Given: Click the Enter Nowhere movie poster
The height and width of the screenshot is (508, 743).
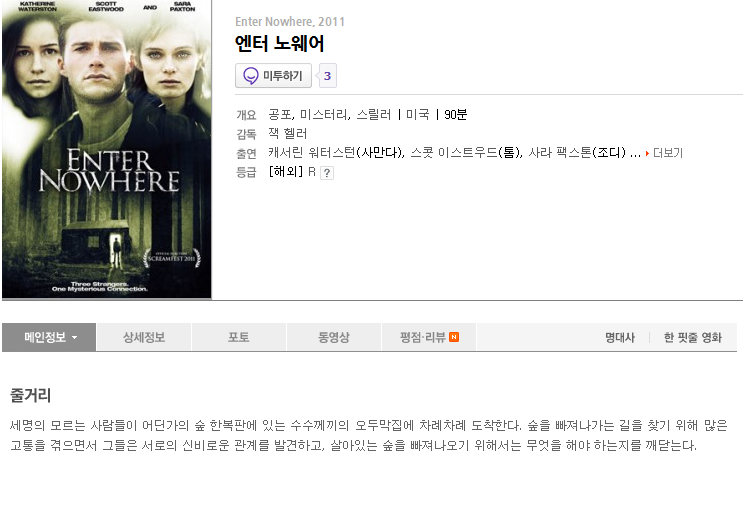Looking at the screenshot, I should pos(107,149).
